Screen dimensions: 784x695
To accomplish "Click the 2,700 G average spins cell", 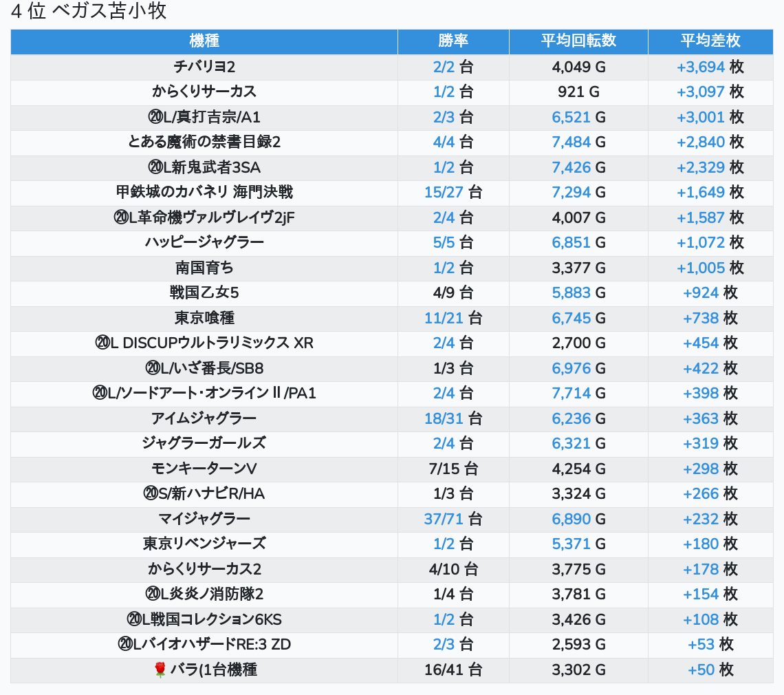I will pos(578,343).
